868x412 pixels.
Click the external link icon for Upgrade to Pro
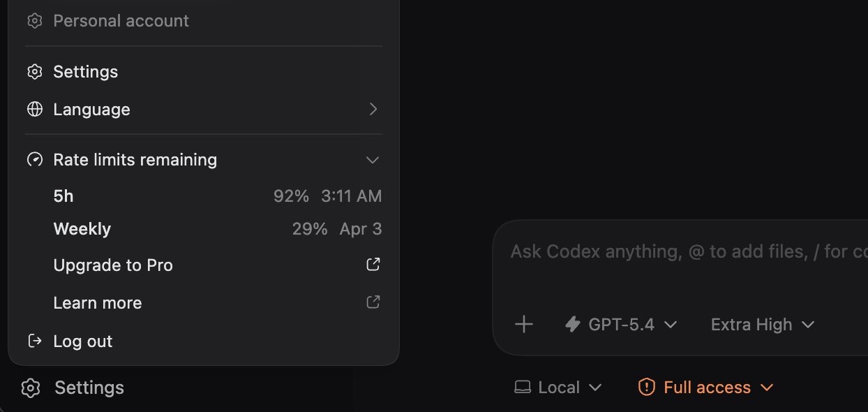pos(373,265)
